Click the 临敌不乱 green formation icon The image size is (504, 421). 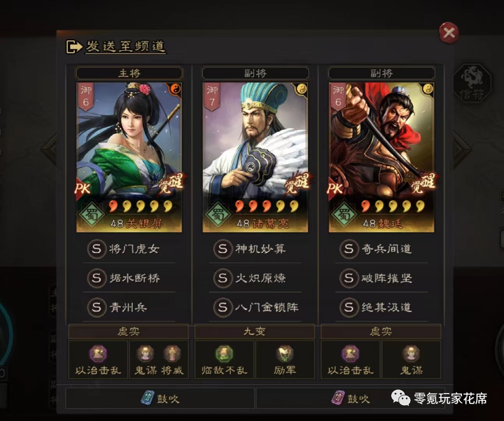click(224, 353)
